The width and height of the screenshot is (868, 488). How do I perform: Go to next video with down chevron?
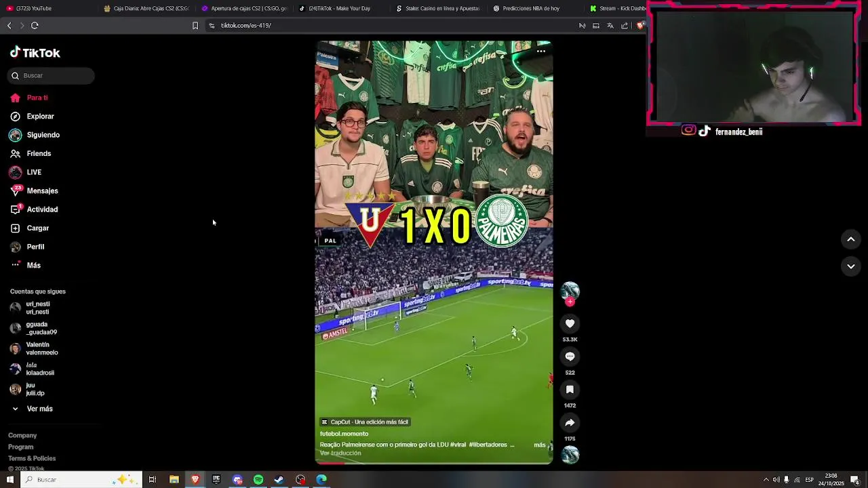pos(851,266)
